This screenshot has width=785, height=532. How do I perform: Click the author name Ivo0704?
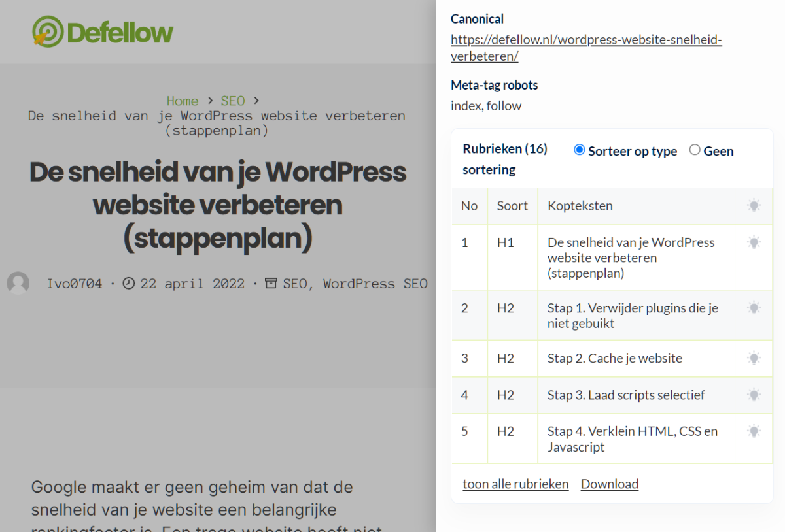tap(75, 283)
